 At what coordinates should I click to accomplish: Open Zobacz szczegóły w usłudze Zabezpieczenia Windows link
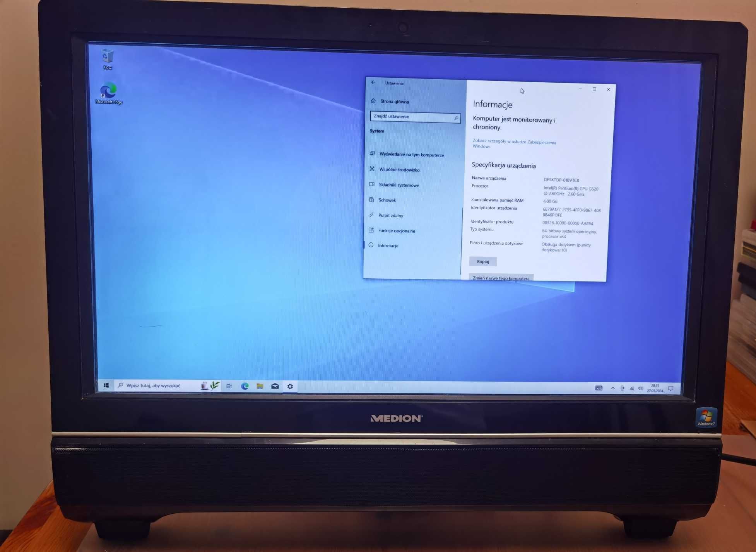coord(514,144)
